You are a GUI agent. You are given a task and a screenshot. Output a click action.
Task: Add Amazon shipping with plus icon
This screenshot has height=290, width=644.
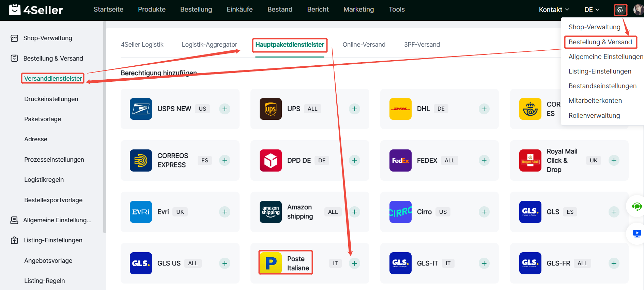click(354, 212)
